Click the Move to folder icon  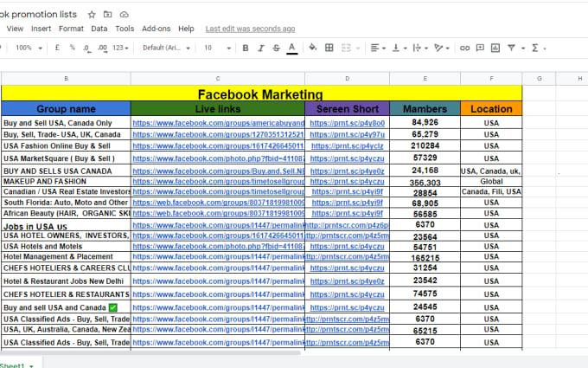point(107,15)
